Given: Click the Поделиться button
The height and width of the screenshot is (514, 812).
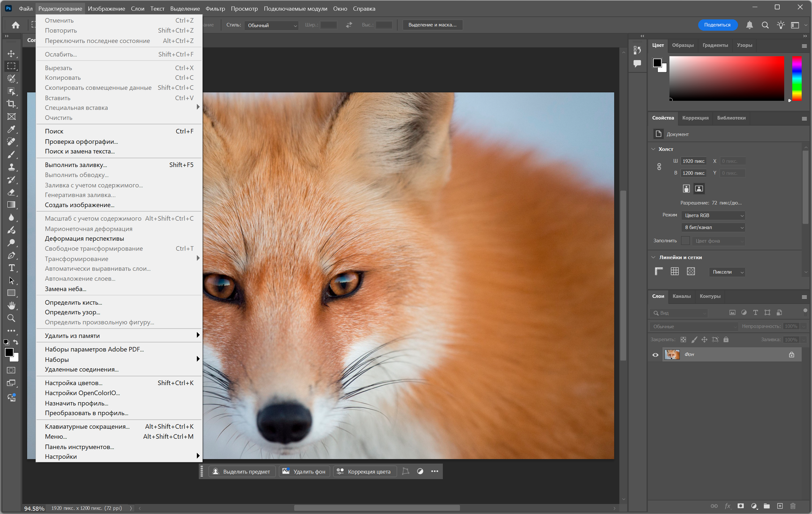Looking at the screenshot, I should click(717, 25).
